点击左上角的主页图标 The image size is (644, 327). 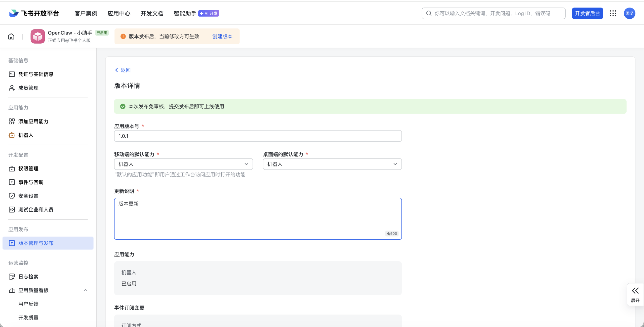click(x=11, y=36)
